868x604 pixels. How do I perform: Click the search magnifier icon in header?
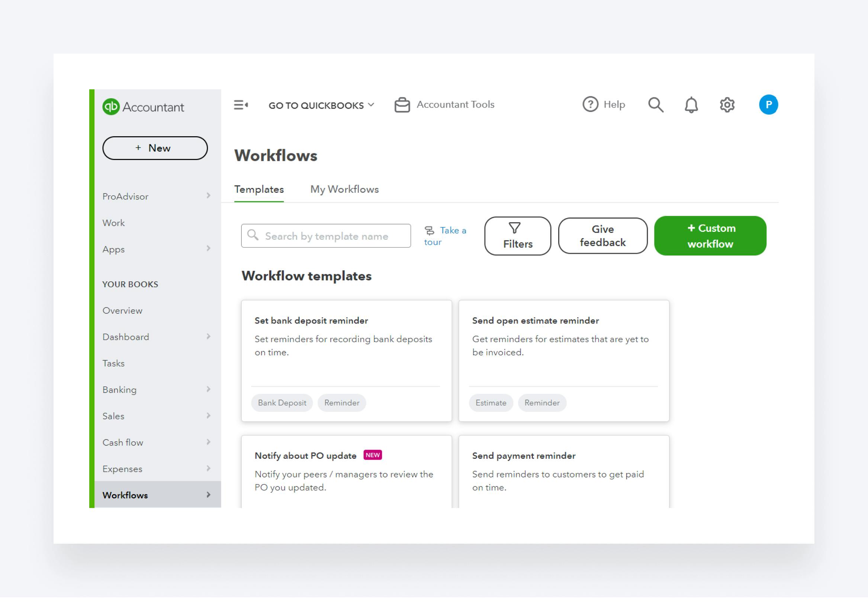656,105
